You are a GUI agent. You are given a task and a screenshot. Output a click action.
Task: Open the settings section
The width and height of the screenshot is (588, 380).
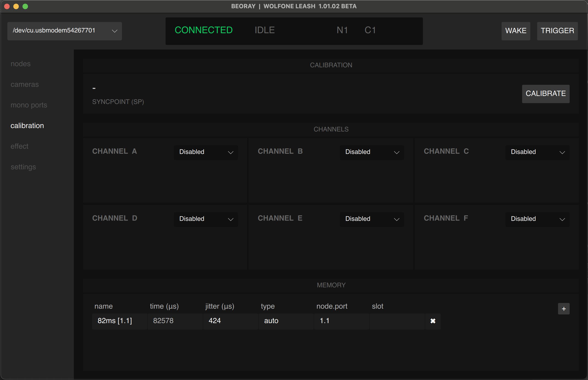[x=23, y=167]
